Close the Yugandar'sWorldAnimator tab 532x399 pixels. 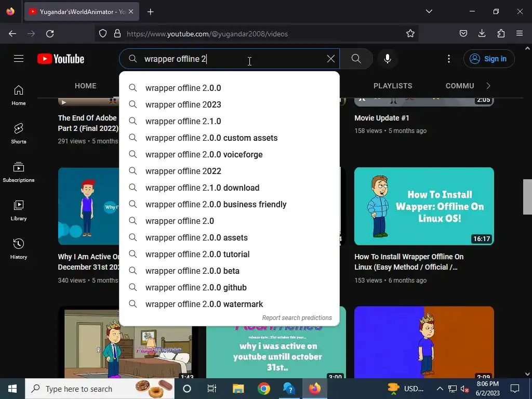(131, 11)
